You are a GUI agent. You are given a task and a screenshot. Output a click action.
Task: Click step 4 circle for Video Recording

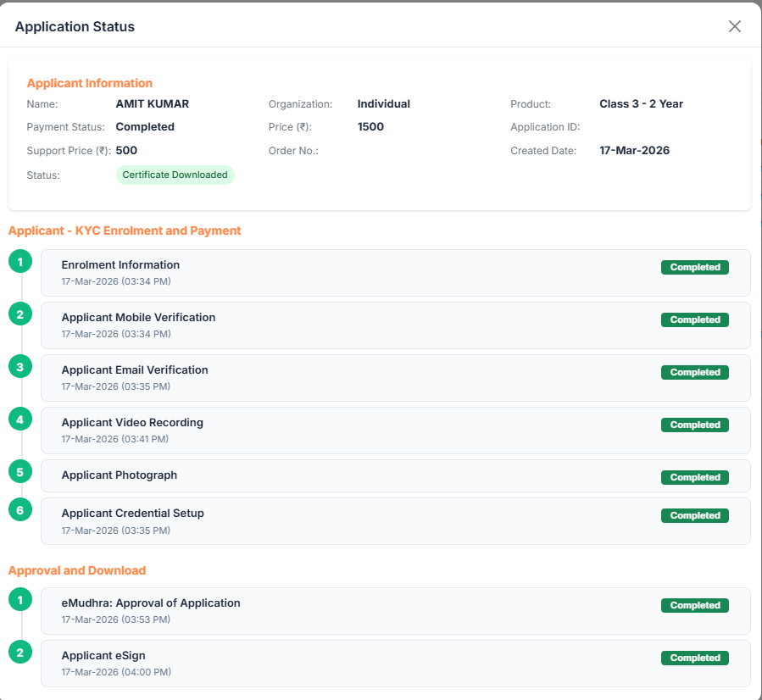tap(20, 419)
